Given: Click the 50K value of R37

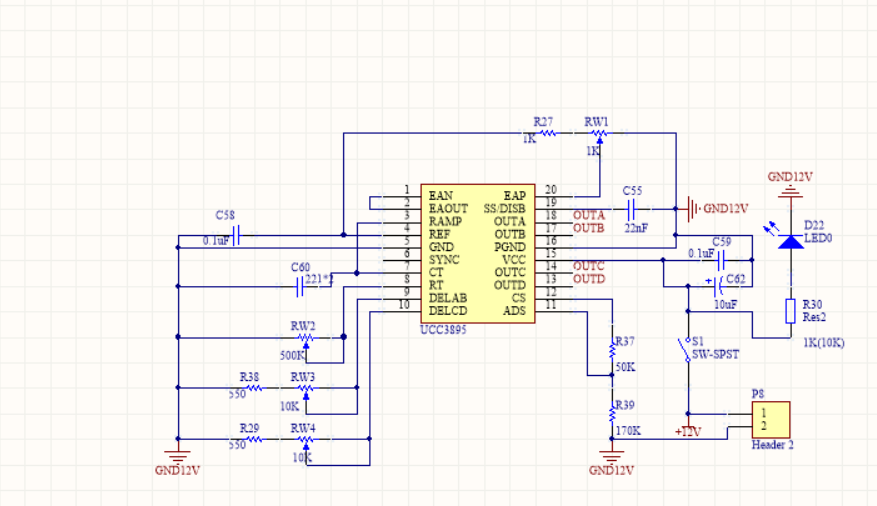Looking at the screenshot, I should tap(625, 367).
